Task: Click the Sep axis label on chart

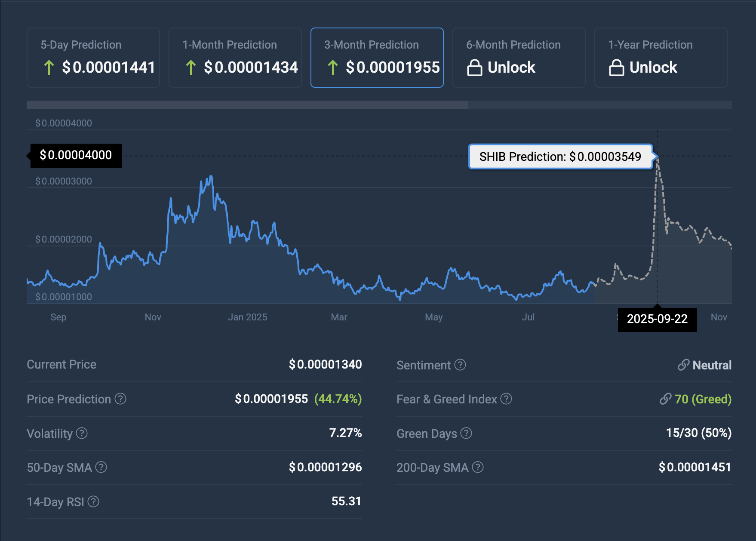Action: (58, 317)
